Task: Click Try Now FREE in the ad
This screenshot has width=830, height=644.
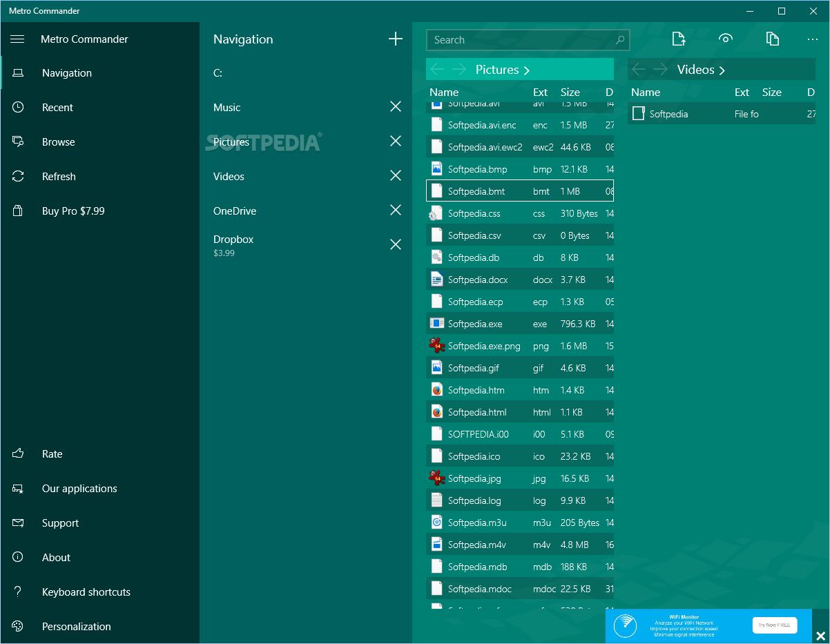Action: pyautogui.click(x=775, y=625)
